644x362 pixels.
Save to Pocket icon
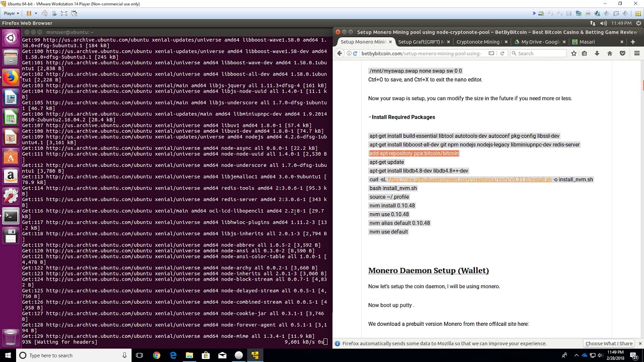tap(622, 53)
